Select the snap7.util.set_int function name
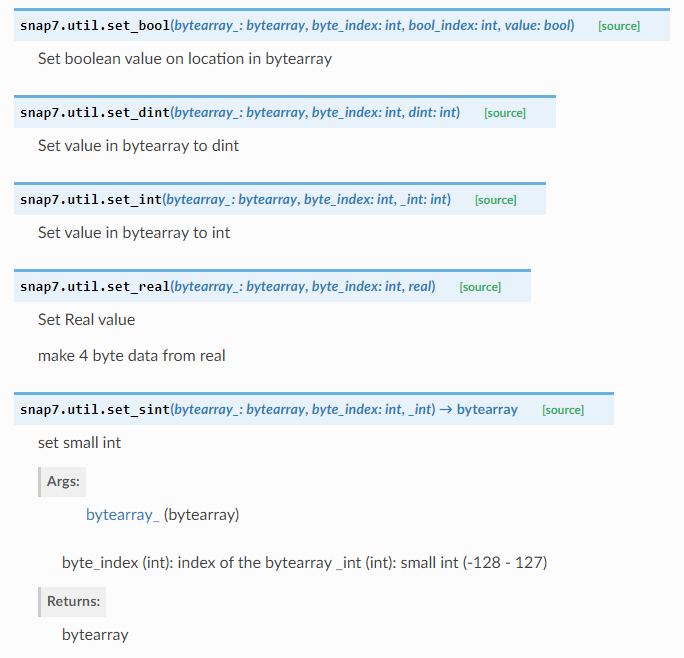Screen dimensions: 684x658 point(91,199)
